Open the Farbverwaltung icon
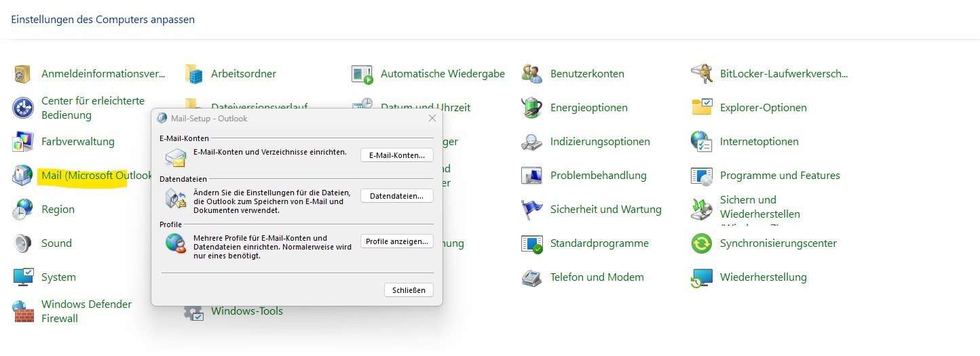This screenshot has height=356, width=980. point(23,142)
